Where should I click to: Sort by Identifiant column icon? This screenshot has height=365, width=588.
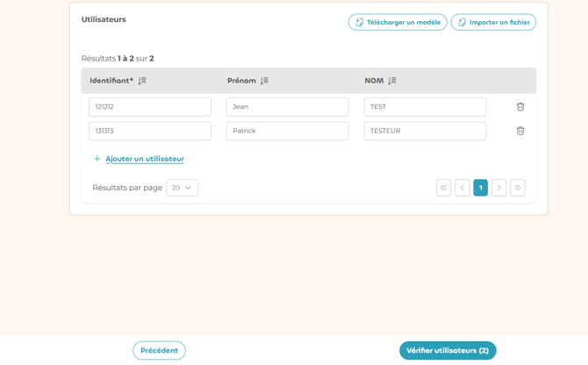point(142,81)
